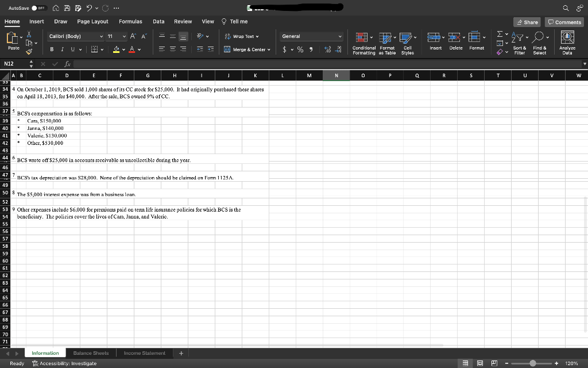This screenshot has height=368, width=588.
Task: Click the Borders icon
Action: [95, 49]
